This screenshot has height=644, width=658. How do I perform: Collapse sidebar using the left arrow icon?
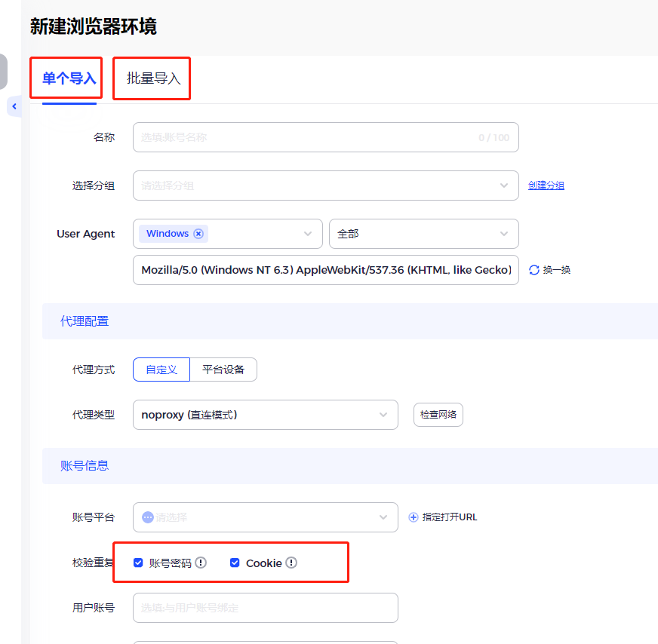point(14,106)
